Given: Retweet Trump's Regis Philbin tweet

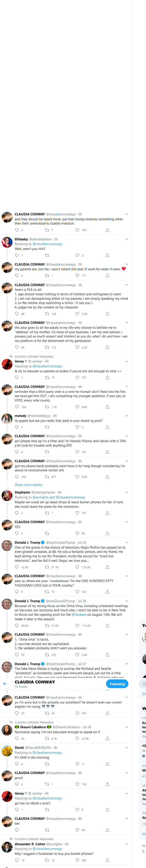Looking at the screenshot, I should 47,567.
